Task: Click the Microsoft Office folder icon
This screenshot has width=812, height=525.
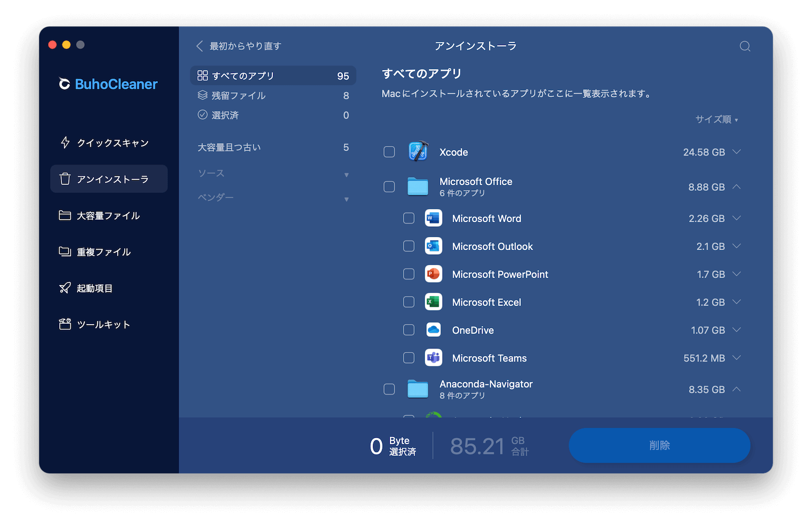Action: [418, 187]
